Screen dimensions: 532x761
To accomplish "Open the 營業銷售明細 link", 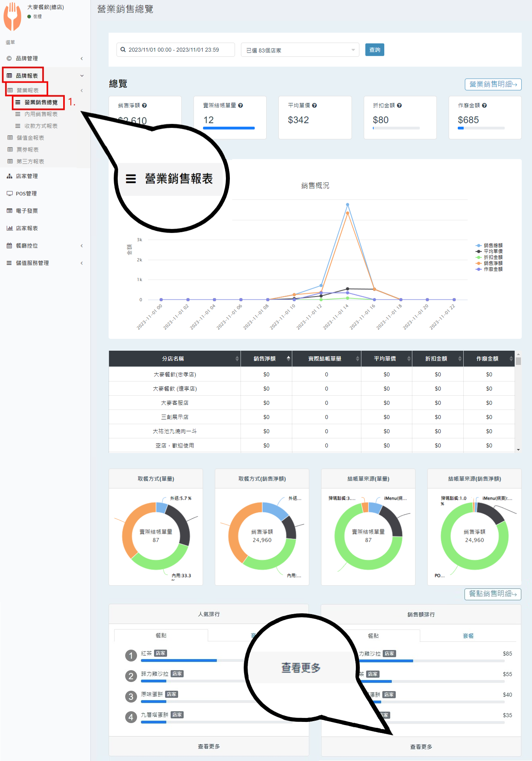I will point(493,84).
